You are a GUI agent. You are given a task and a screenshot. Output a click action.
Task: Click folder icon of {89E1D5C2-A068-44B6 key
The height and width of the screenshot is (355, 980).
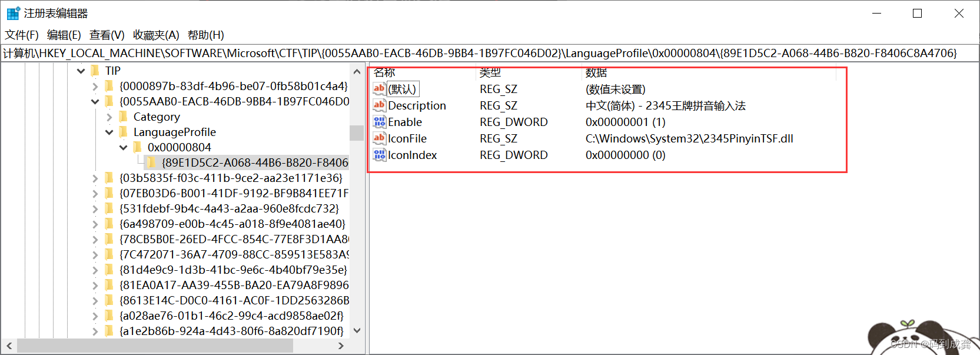(152, 162)
